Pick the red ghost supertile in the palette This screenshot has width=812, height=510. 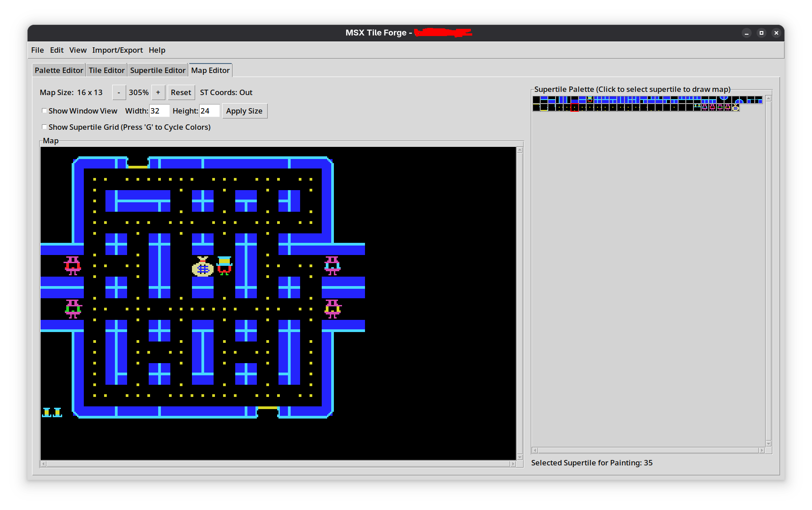coord(712,107)
